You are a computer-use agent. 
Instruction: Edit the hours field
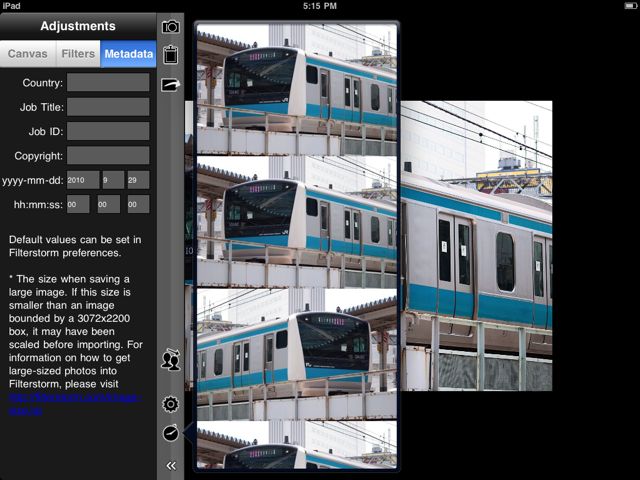[x=78, y=204]
